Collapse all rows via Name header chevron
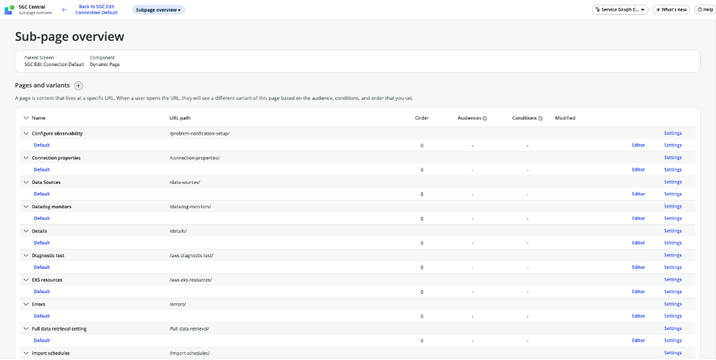 tap(26, 118)
